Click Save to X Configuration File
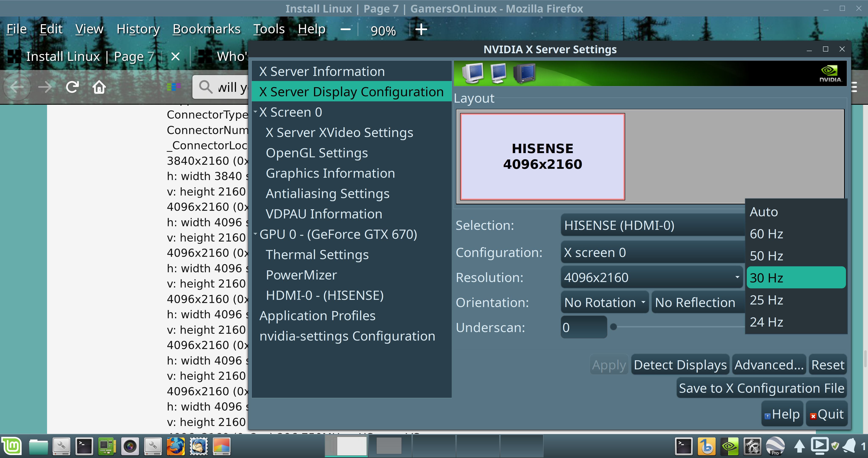The width and height of the screenshot is (868, 458). tap(762, 388)
